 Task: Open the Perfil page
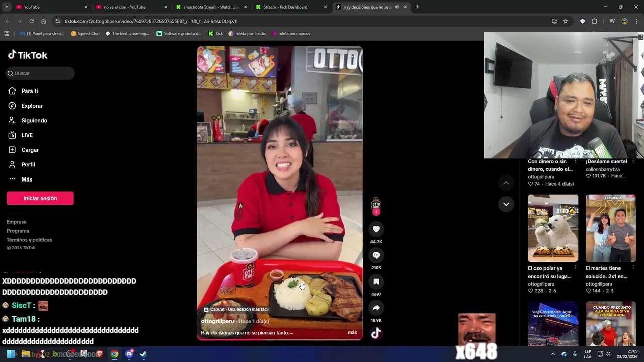(28, 164)
